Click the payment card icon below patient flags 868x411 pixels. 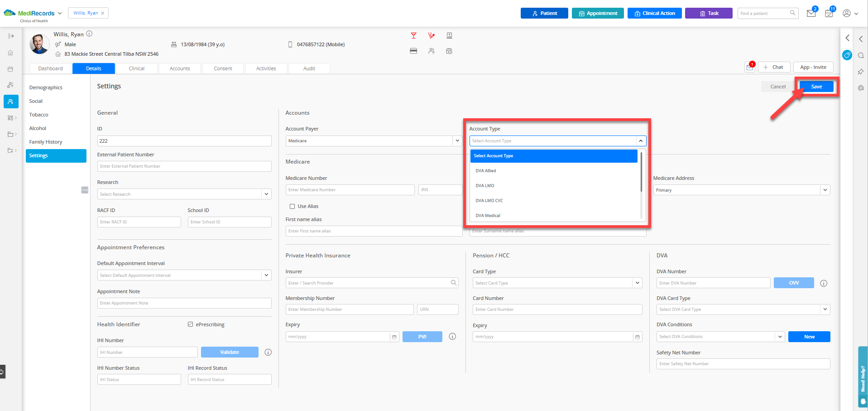pos(413,51)
